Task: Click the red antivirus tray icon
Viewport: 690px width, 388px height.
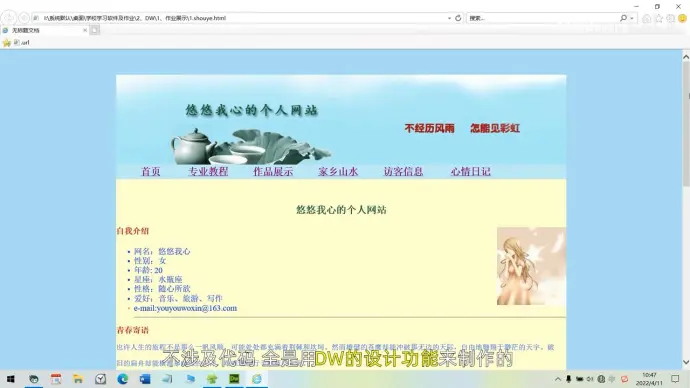Action: (x=624, y=379)
